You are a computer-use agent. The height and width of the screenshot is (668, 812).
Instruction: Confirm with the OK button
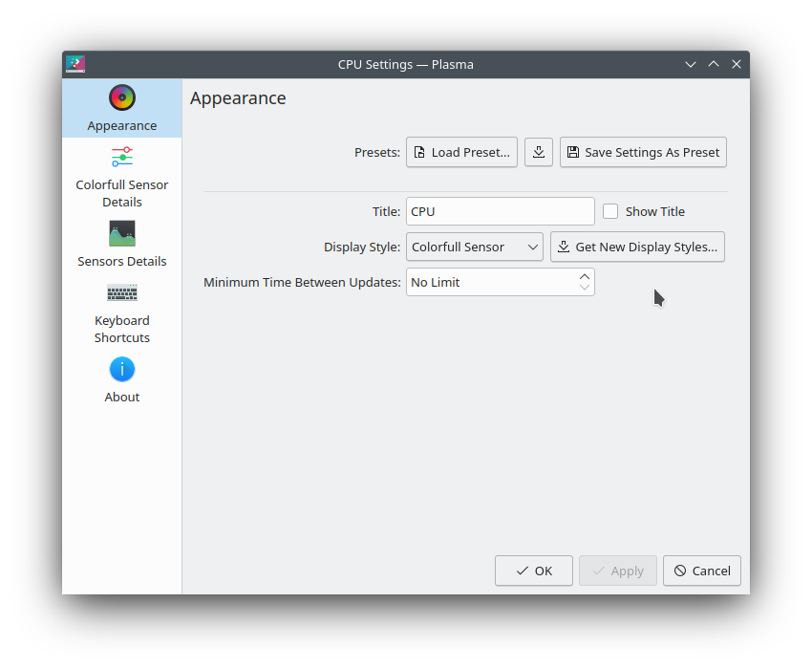click(x=534, y=571)
